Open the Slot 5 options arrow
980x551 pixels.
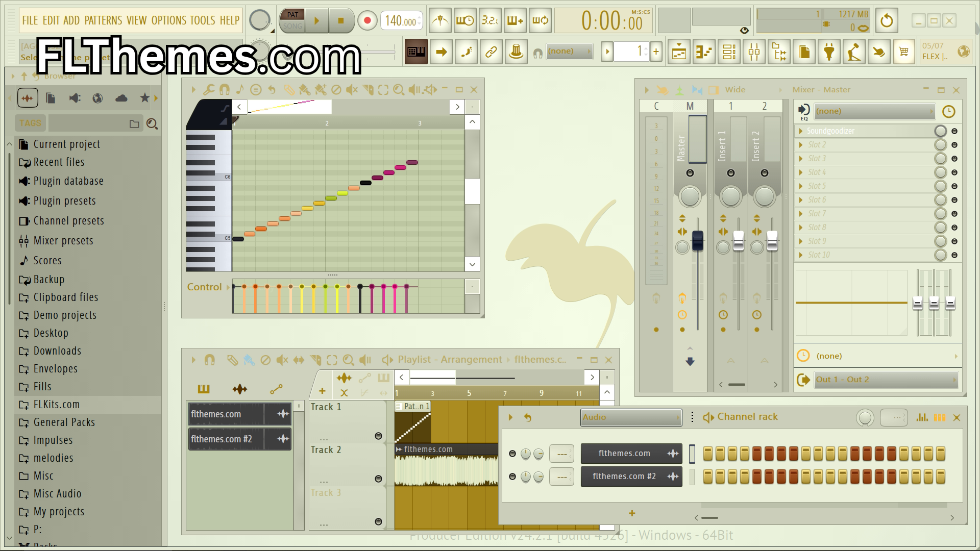coord(801,186)
